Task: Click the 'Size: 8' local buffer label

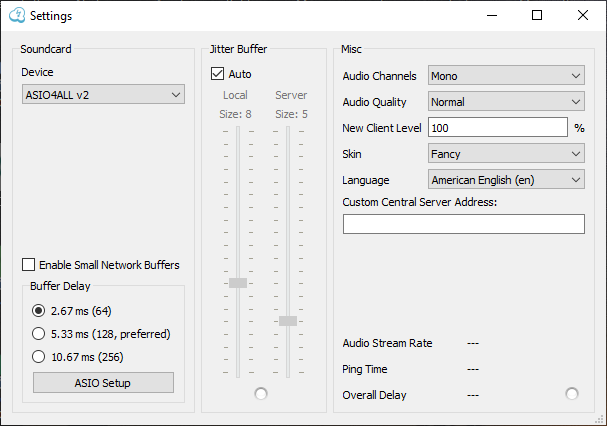Action: click(x=235, y=114)
